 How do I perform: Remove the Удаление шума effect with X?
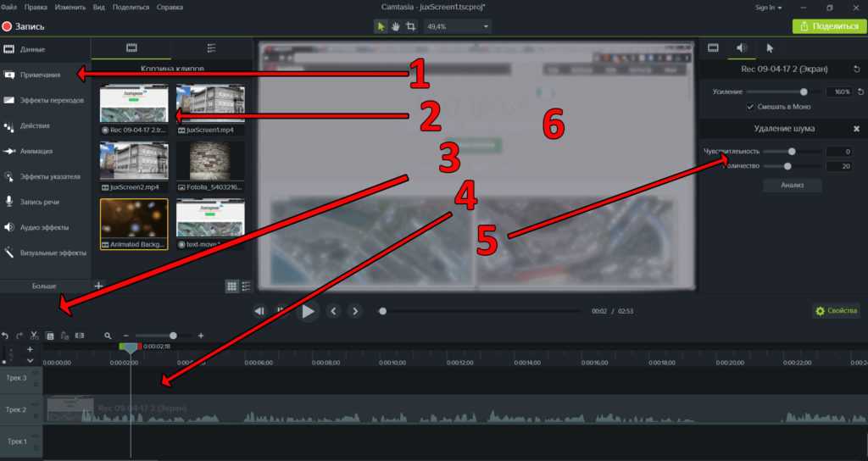pos(856,129)
